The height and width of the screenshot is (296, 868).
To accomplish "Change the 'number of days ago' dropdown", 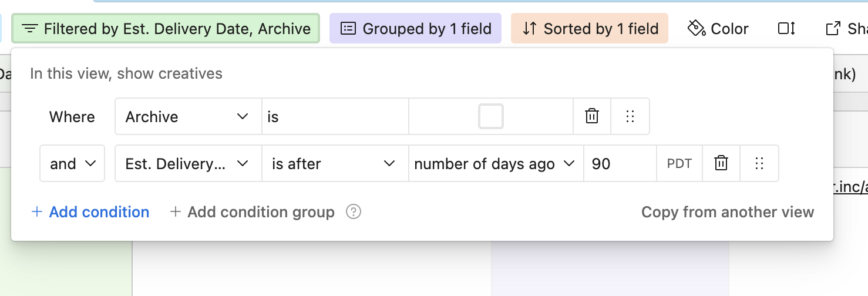I will coord(494,163).
